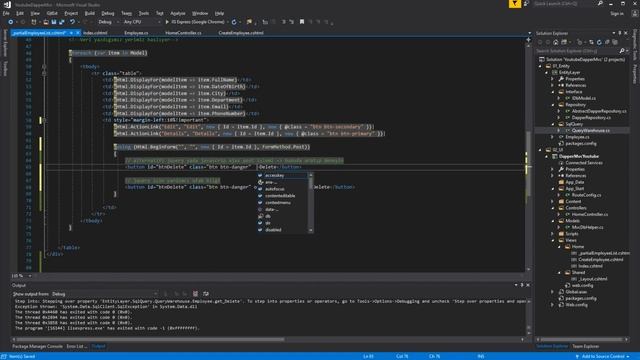Open the Debug configuration dropdown
Viewport: 640px width, 360px height.
[108, 22]
